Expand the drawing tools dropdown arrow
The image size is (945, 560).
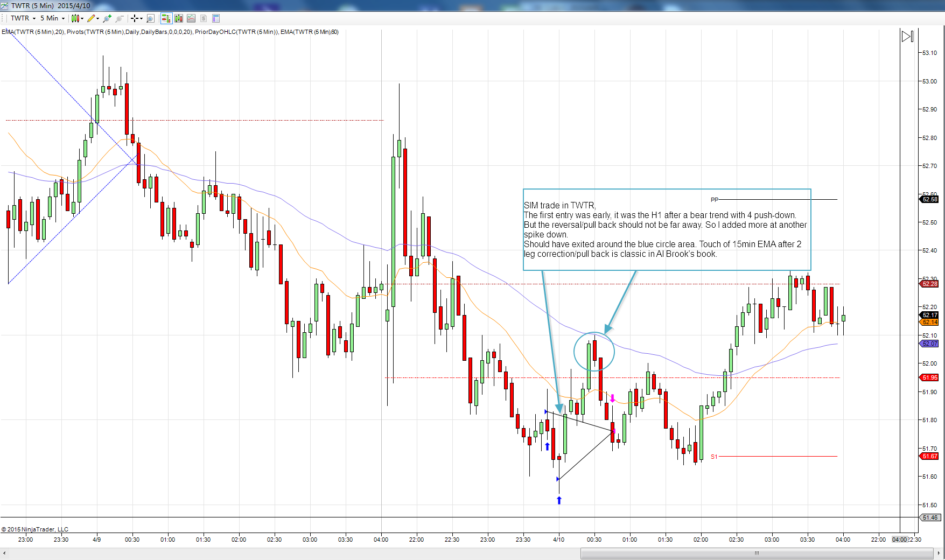click(x=97, y=18)
